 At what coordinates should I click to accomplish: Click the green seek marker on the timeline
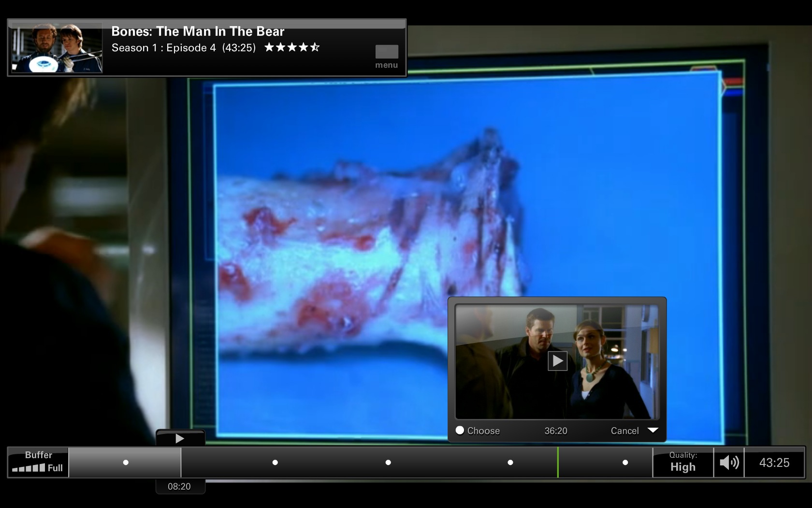[558, 463]
